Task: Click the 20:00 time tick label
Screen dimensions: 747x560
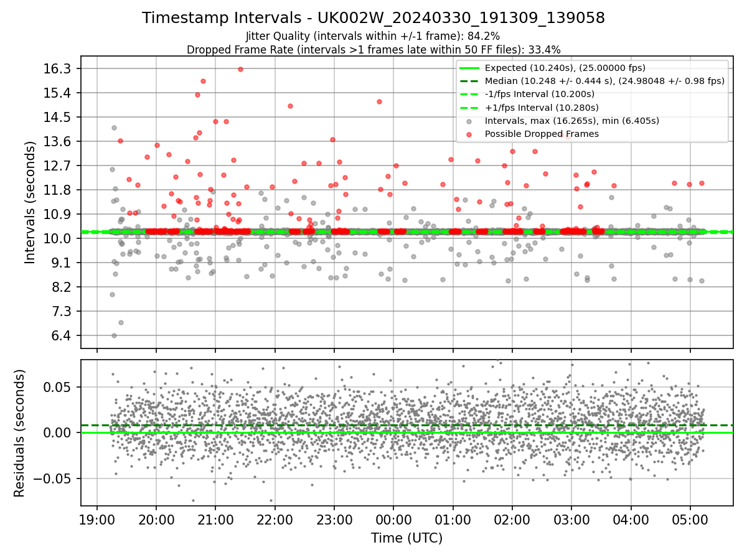Action: point(156,519)
